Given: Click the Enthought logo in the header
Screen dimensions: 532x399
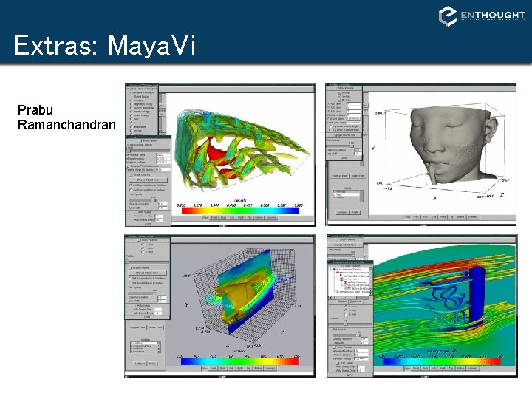Looking at the screenshot, I should coord(482,16).
